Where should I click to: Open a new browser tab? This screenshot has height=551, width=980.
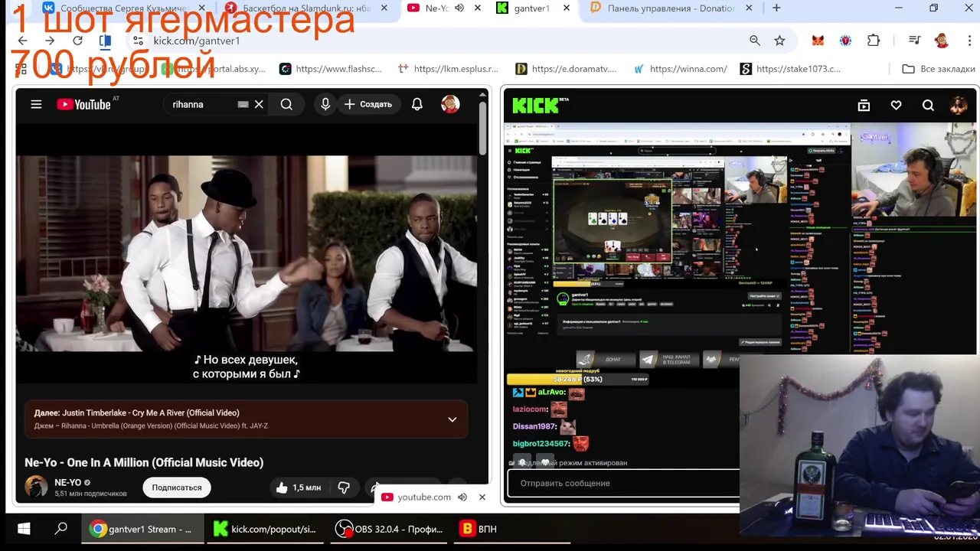pyautogui.click(x=776, y=8)
